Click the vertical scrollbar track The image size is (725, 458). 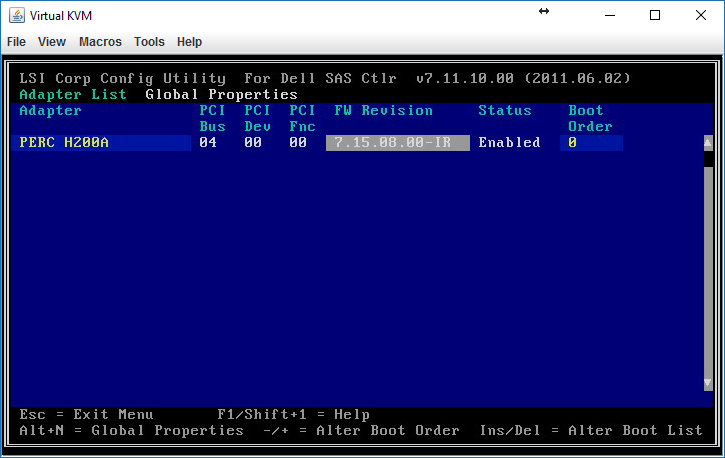[x=708, y=271]
